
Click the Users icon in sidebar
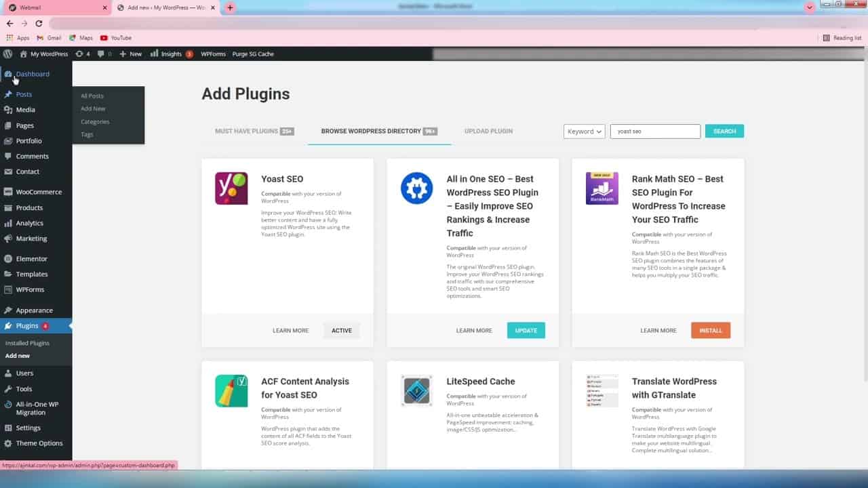click(8, 373)
